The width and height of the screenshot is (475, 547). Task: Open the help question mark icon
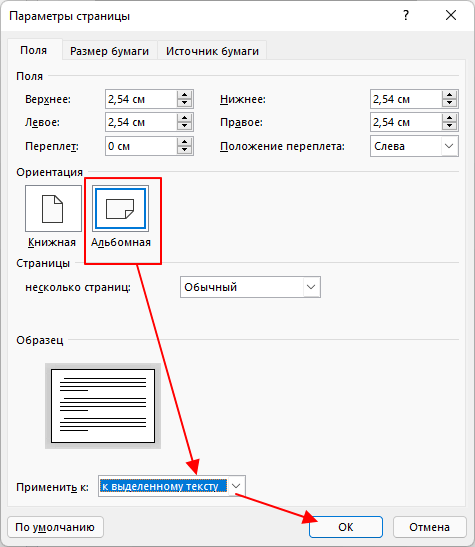(406, 15)
